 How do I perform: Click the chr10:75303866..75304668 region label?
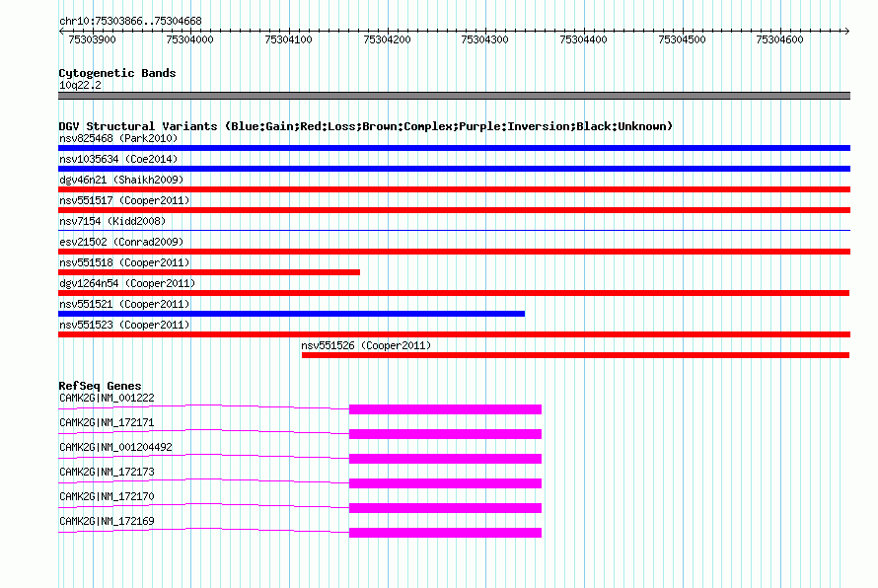click(130, 21)
